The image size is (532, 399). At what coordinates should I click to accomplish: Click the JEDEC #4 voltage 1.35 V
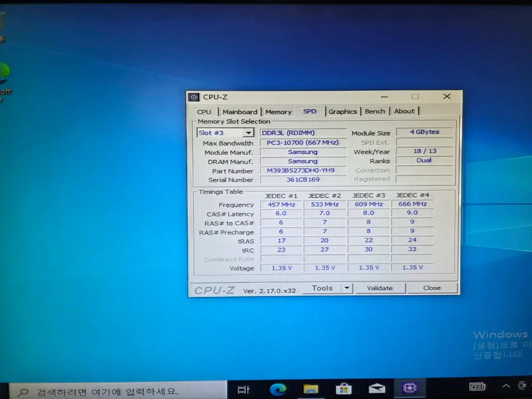pos(412,268)
